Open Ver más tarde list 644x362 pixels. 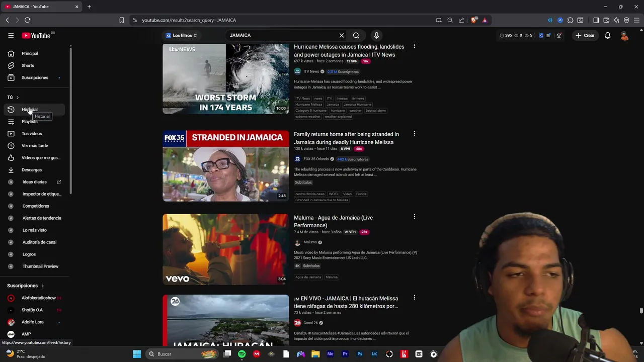[35, 145]
